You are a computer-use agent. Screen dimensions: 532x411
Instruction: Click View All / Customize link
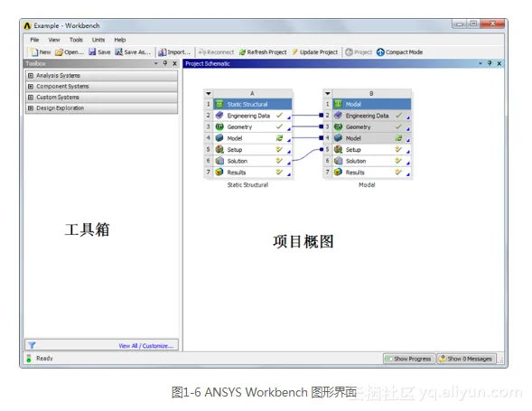tap(146, 346)
